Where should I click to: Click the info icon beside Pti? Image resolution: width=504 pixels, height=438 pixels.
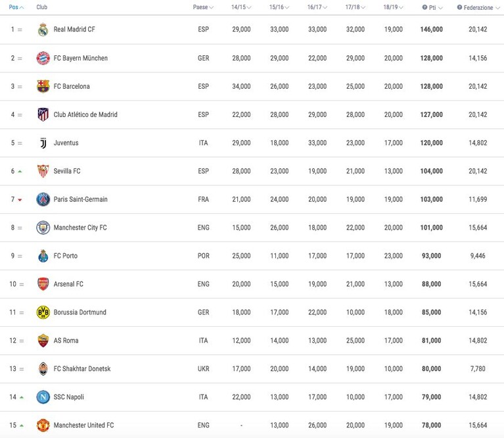(x=424, y=7)
